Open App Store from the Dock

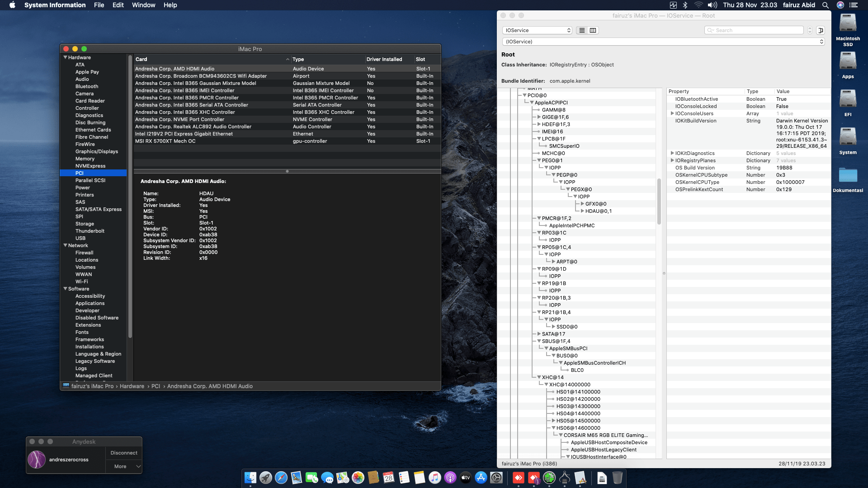(481, 478)
